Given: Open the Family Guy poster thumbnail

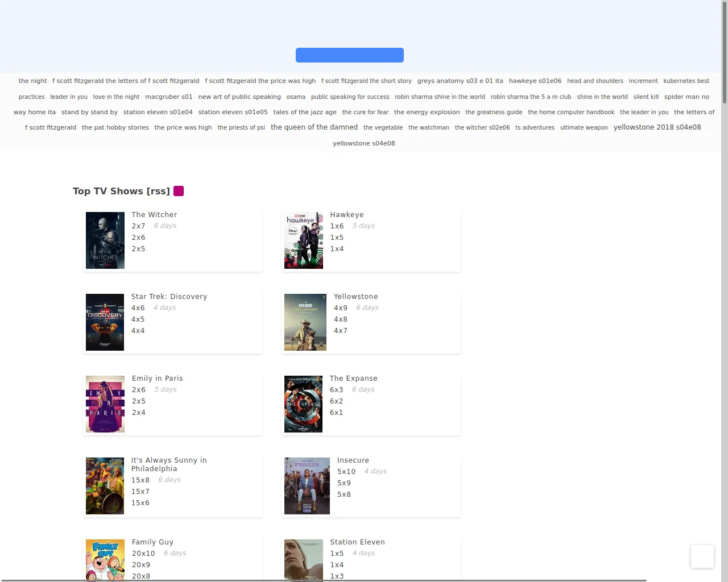Looking at the screenshot, I should tap(105, 560).
